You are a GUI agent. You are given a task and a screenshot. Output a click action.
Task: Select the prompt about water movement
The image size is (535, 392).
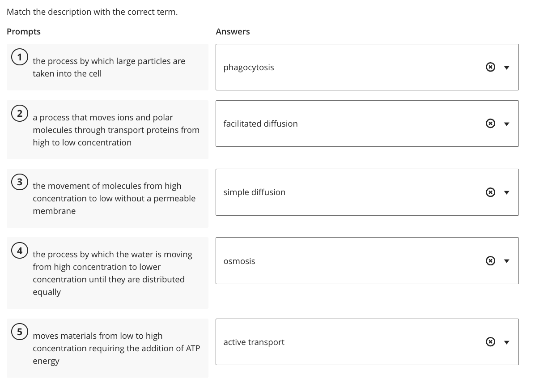(x=107, y=273)
